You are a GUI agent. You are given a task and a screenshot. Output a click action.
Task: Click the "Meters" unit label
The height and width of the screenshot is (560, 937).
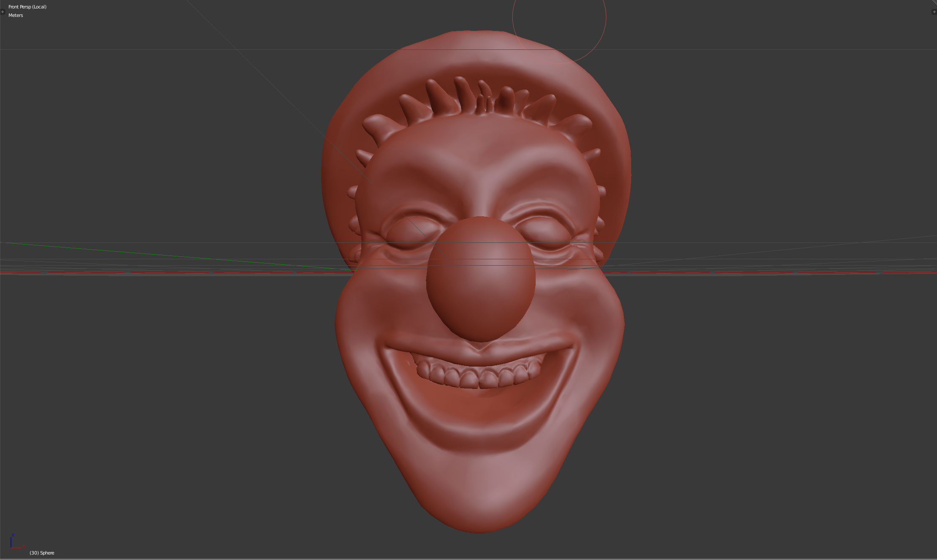[16, 15]
